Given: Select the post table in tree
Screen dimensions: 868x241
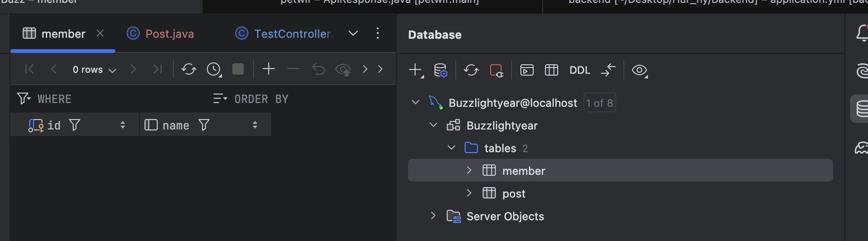Looking at the screenshot, I should (513, 194).
